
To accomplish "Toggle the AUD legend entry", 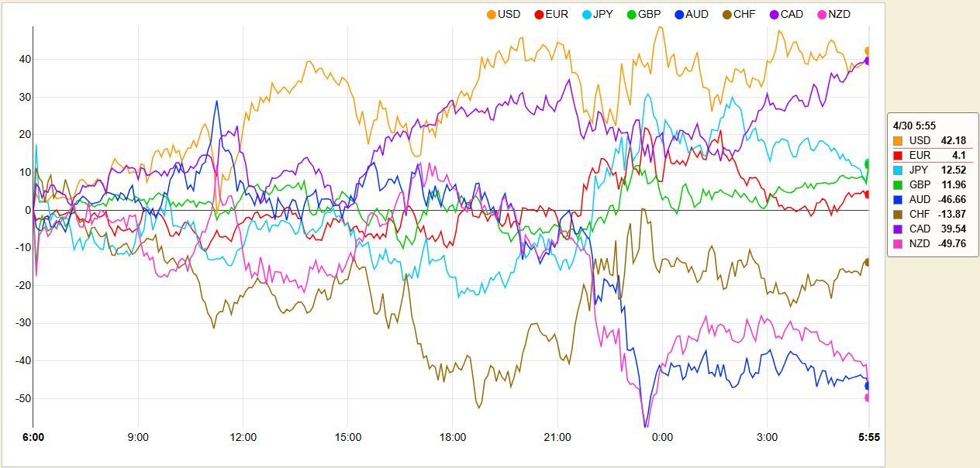I will pos(680,14).
